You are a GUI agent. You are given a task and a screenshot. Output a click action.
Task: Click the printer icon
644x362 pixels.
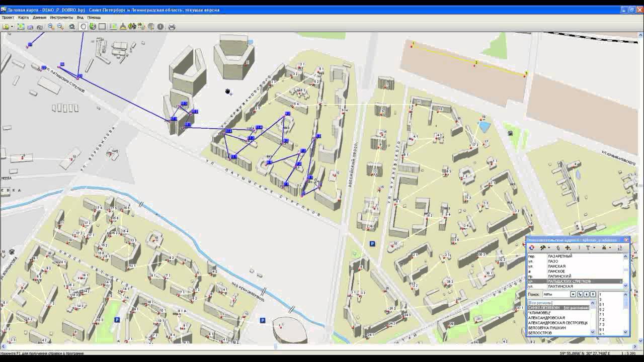[x=172, y=27]
